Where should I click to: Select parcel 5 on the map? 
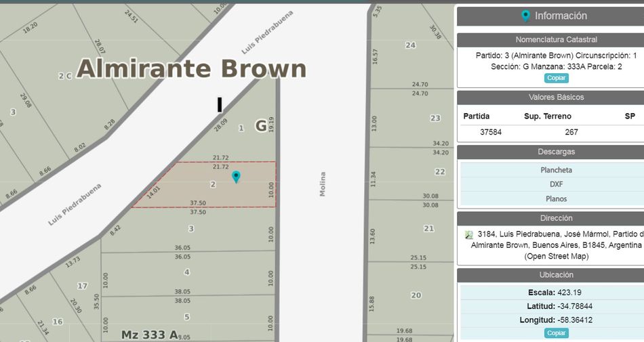(x=187, y=317)
